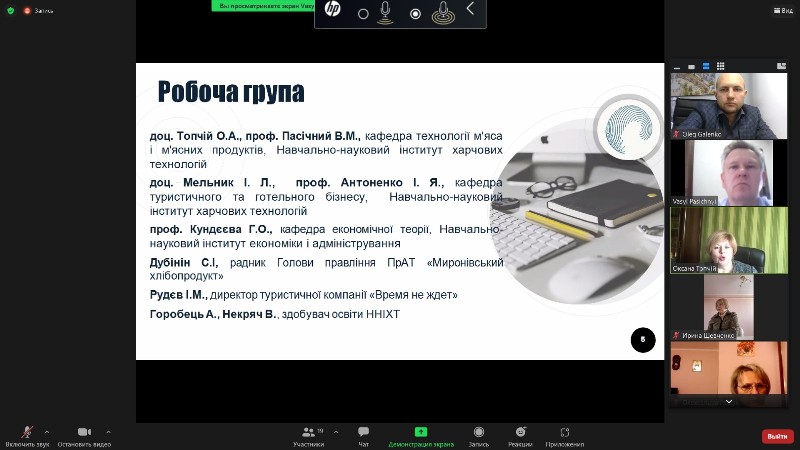Screen dimensions: 800x450
Task: Click the HP logo in audio overlay
Action: (x=333, y=9)
